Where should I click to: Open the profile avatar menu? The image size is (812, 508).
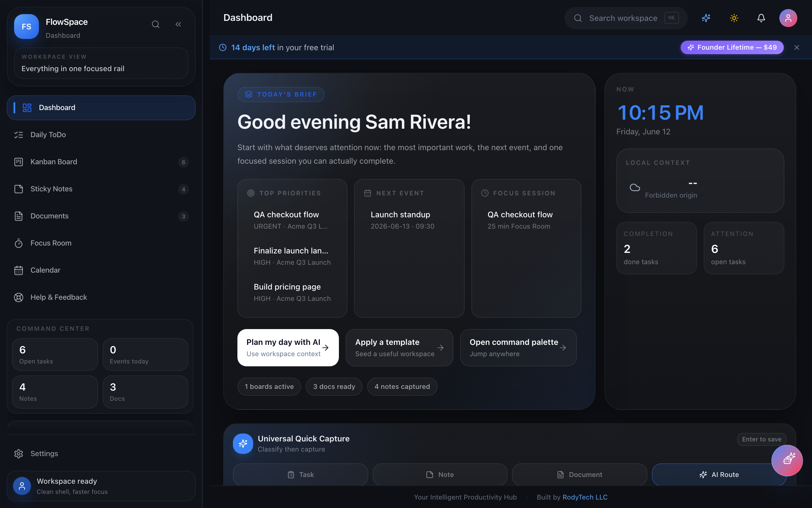point(788,18)
